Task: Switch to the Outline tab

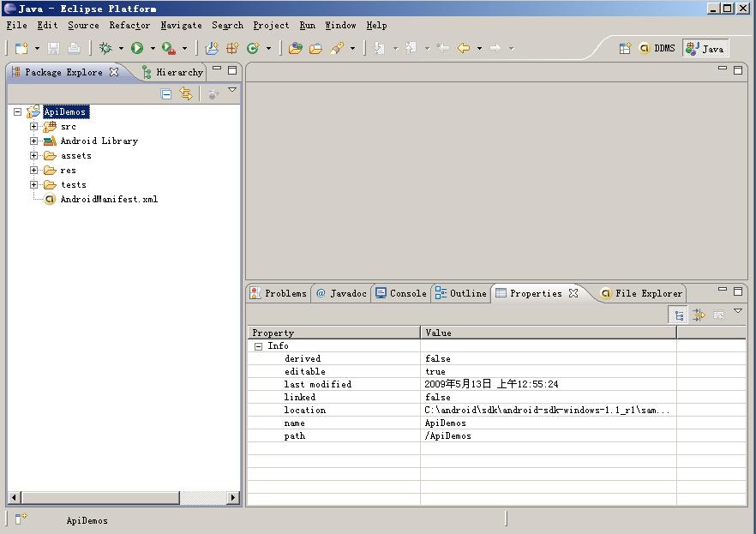Action: (x=460, y=293)
